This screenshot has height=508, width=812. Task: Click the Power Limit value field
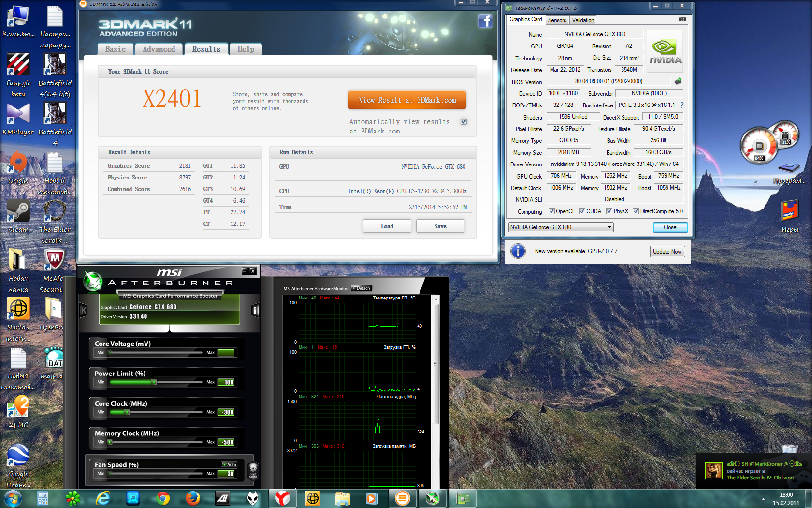[226, 382]
